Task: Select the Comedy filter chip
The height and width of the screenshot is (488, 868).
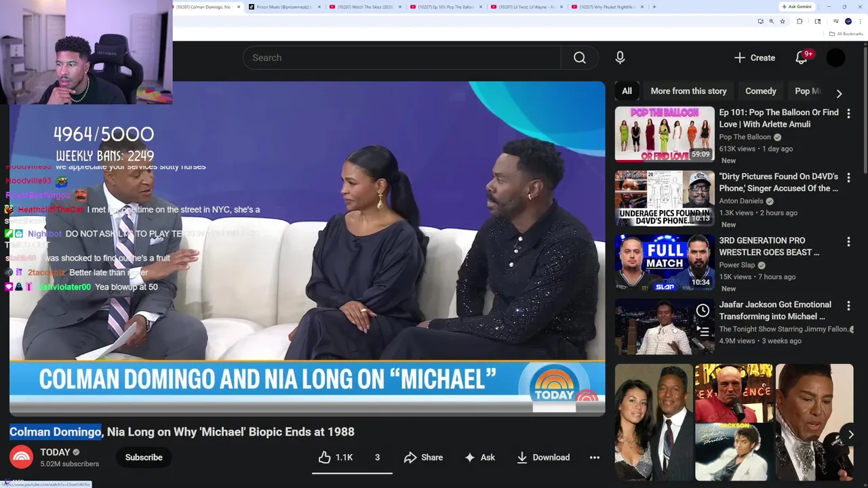Action: [x=761, y=91]
